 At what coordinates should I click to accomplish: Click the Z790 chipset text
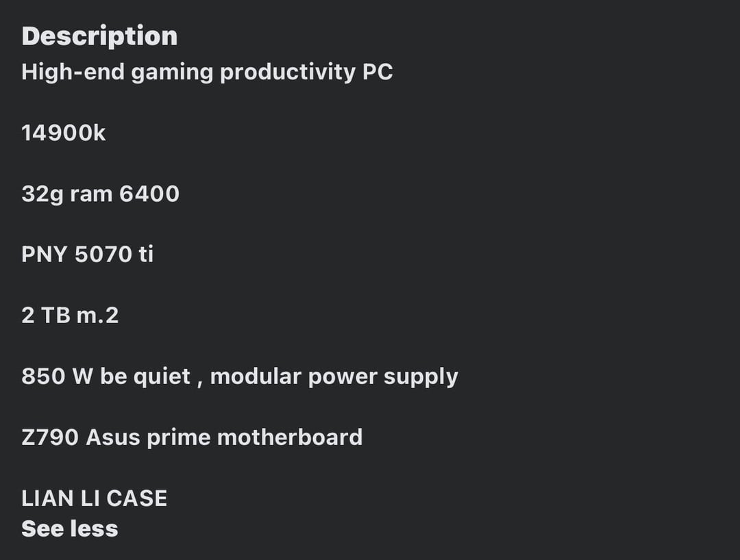pos(50,437)
